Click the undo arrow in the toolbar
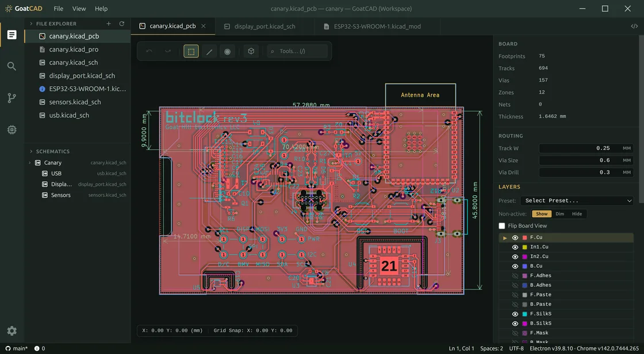The image size is (644, 354). point(149,51)
